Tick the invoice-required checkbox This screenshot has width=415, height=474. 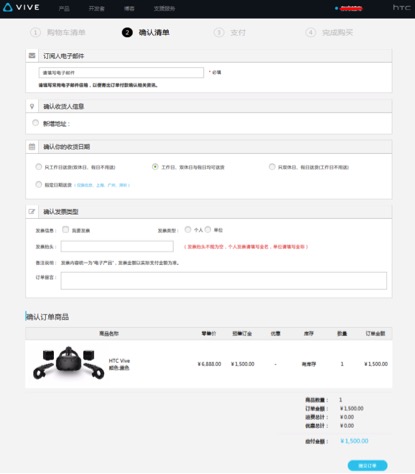[x=66, y=229]
